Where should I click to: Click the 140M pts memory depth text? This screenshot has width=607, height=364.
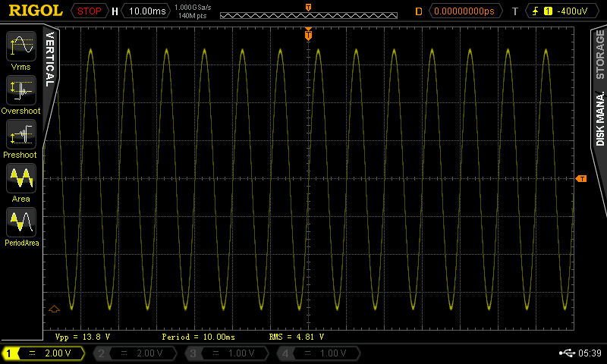coord(193,16)
